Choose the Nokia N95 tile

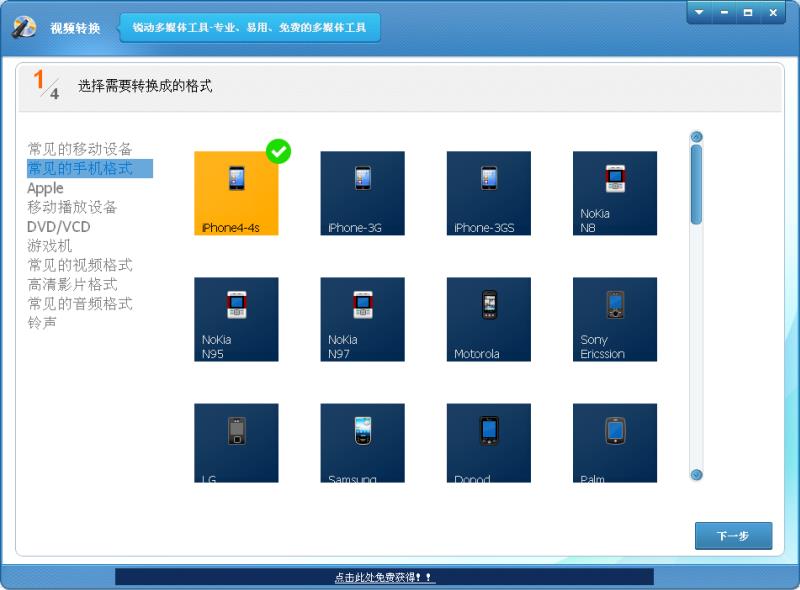click(236, 319)
